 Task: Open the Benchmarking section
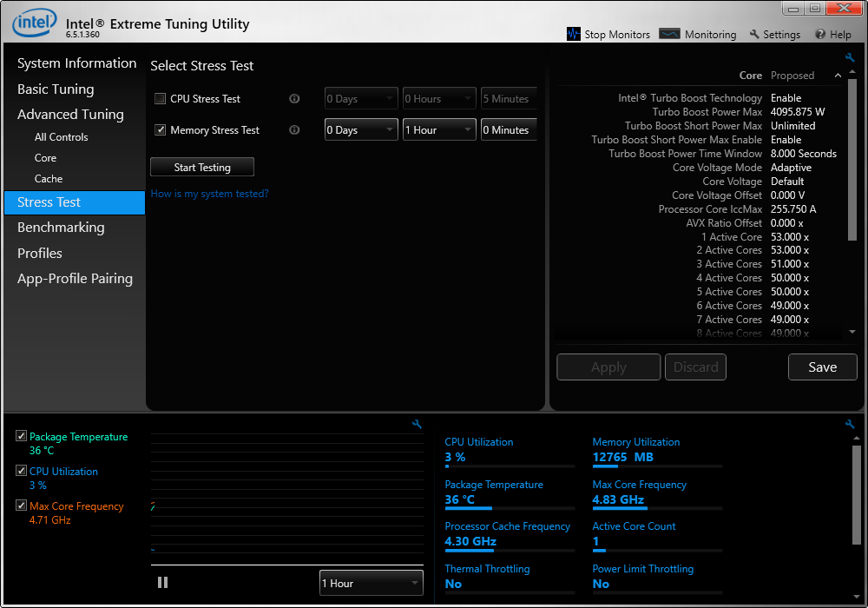[x=61, y=228]
